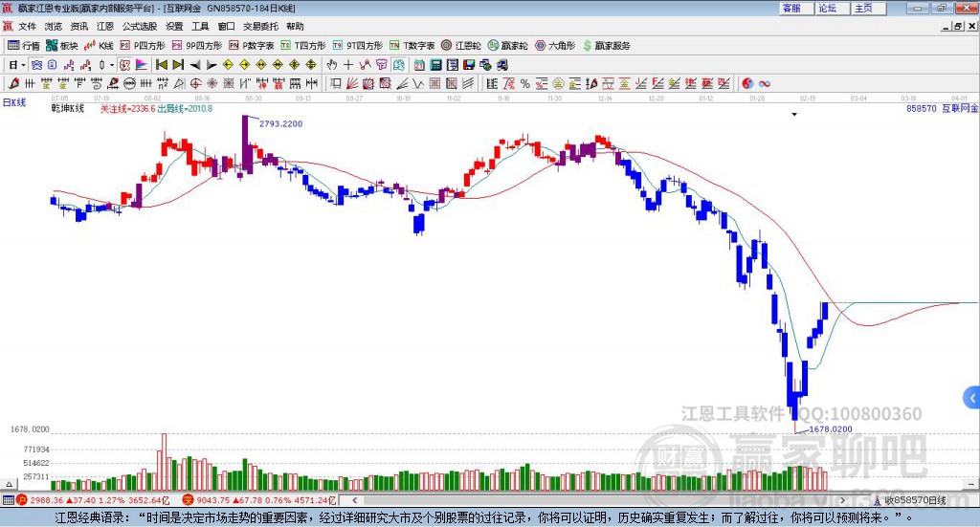
Task: Open the T四方形 tool
Action: (x=303, y=46)
